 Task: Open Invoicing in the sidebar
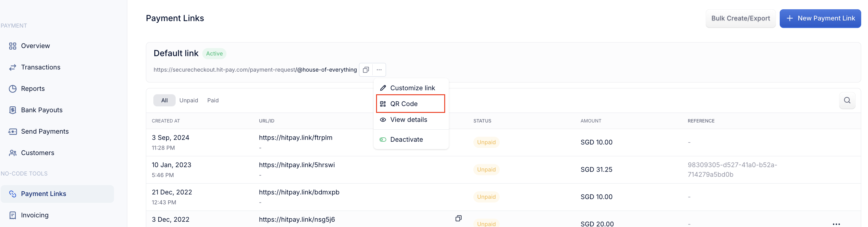click(34, 215)
